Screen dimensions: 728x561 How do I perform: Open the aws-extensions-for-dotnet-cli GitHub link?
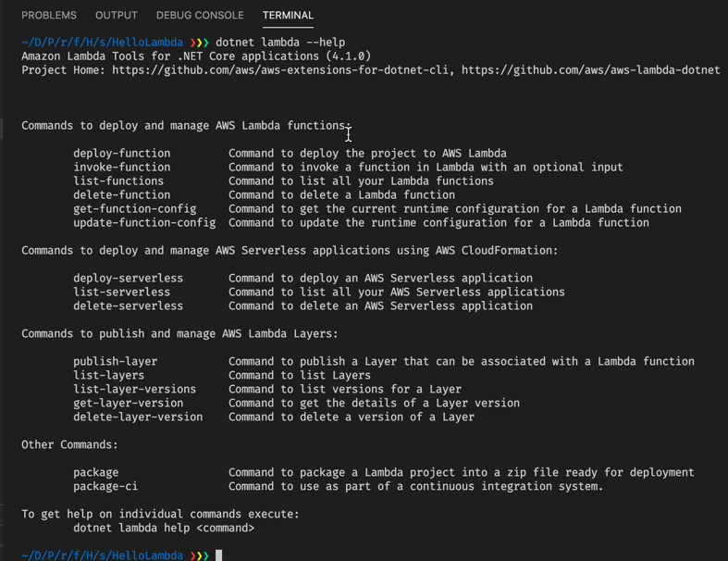pos(280,70)
